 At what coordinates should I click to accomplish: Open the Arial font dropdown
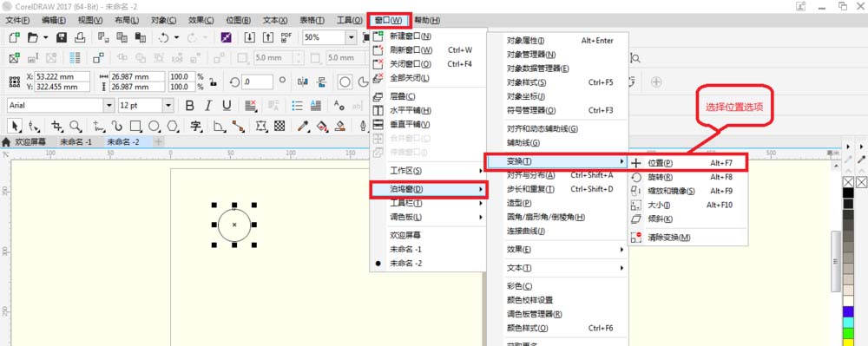click(x=108, y=105)
